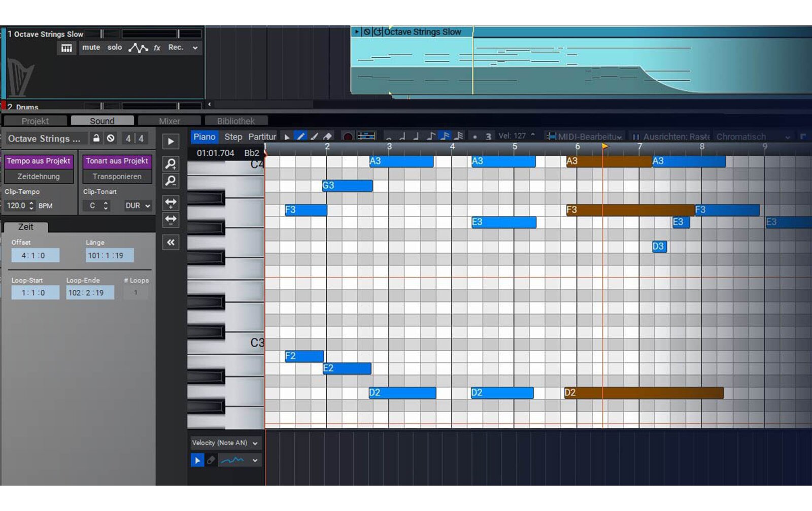Switch to the Mixer tab
812x511 pixels.
point(169,121)
